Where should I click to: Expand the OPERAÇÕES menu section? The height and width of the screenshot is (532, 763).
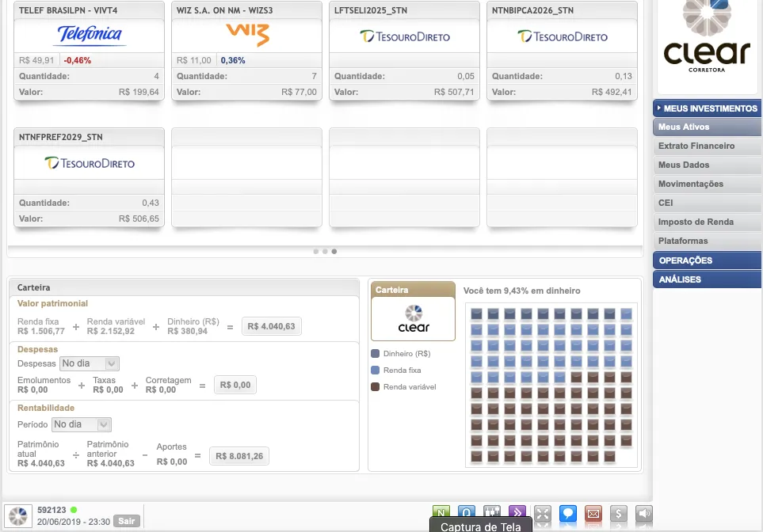coord(707,260)
